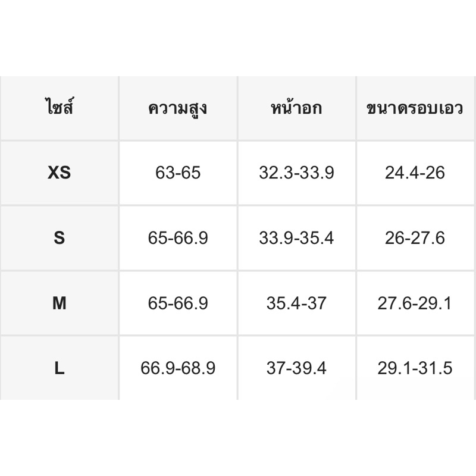Click the 63-65 height cell
Image resolution: width=476 pixels, height=476 pixels.
point(178,173)
